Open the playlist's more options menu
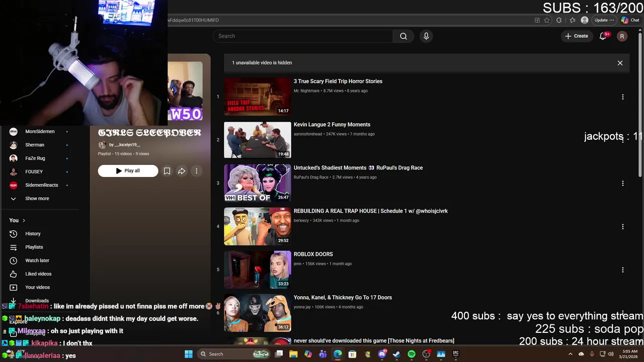 [196, 171]
